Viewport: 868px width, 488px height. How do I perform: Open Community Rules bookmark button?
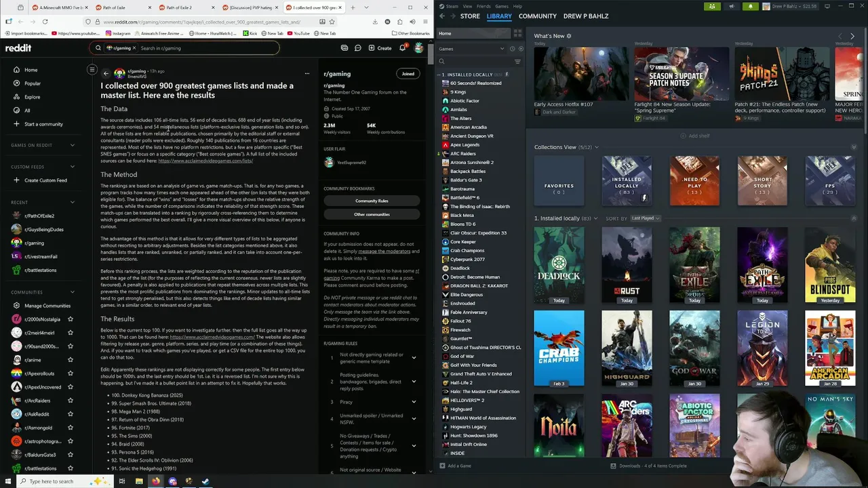372,201
